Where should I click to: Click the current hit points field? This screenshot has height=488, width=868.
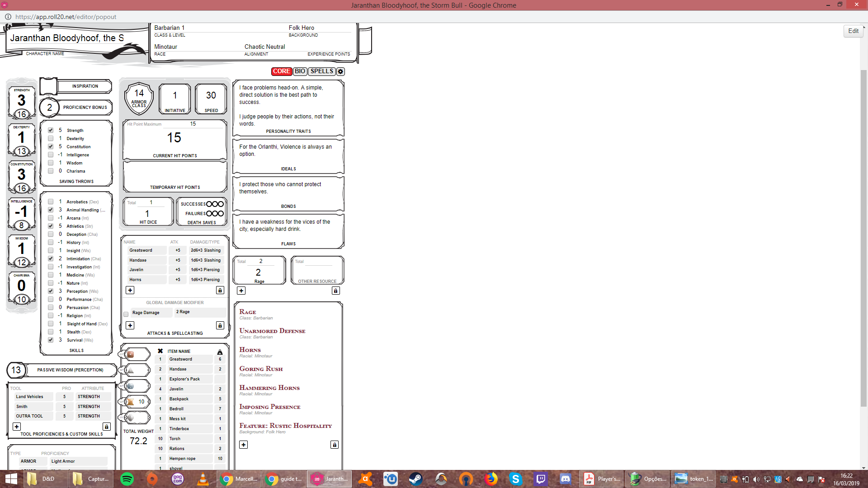tap(175, 138)
